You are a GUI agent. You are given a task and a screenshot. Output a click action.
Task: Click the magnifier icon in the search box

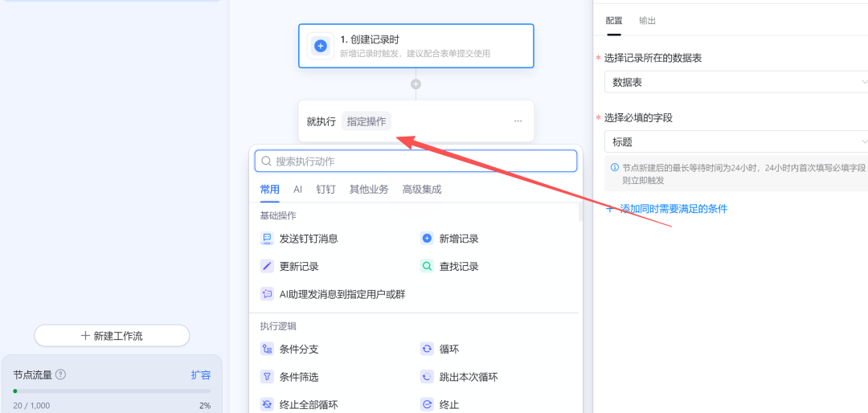pos(266,162)
